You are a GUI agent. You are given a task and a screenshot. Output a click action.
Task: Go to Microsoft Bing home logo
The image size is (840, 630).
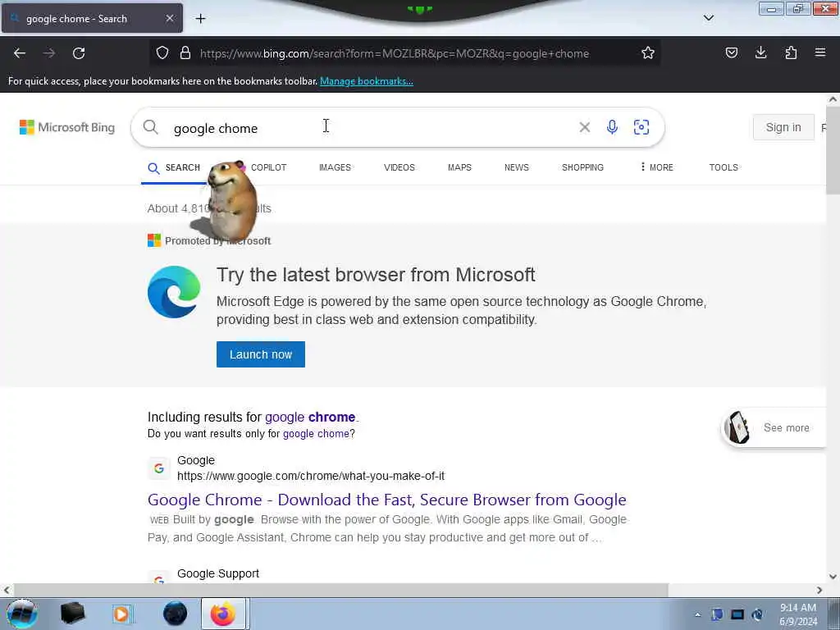pyautogui.click(x=67, y=127)
